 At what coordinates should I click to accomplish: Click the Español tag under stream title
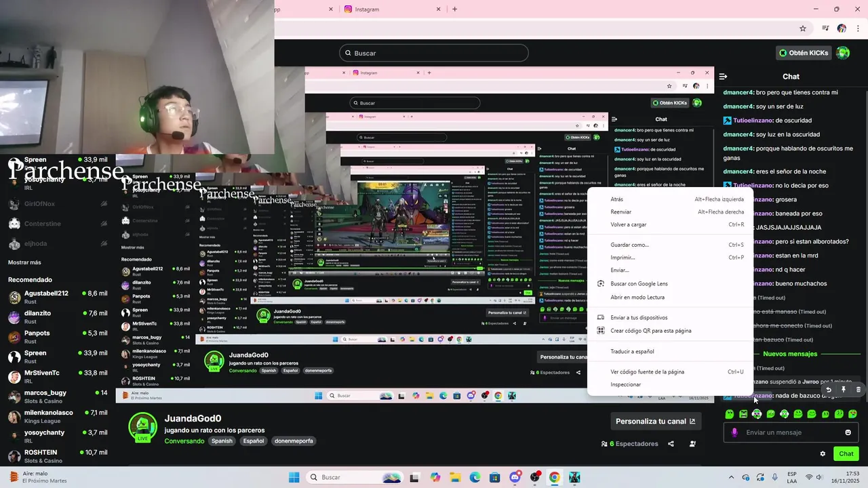[254, 441]
